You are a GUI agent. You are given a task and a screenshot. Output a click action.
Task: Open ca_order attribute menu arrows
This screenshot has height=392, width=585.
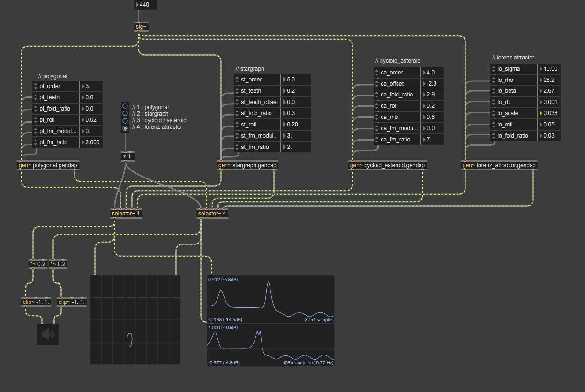376,73
